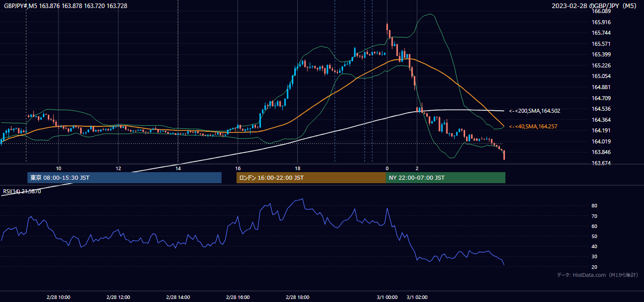644x302 pixels.
Task: Click hour tick 14 under price chart
Action: click(178, 168)
